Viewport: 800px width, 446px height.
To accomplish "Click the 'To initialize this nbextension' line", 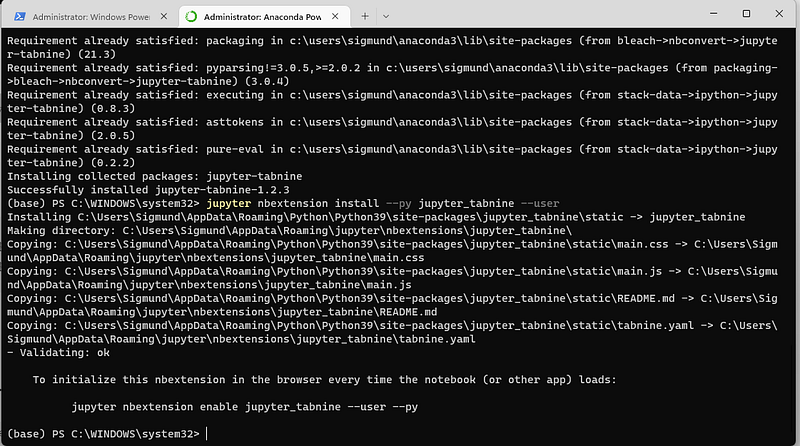I will [324, 380].
